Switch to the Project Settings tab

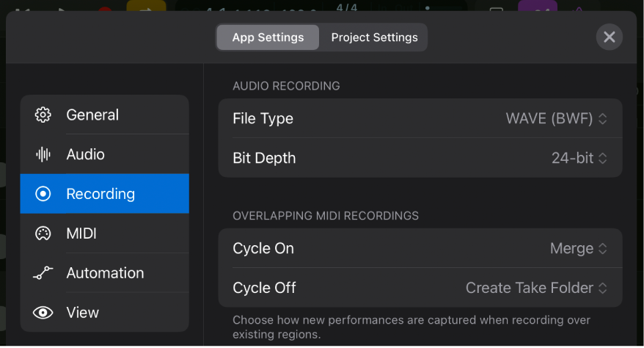374,37
